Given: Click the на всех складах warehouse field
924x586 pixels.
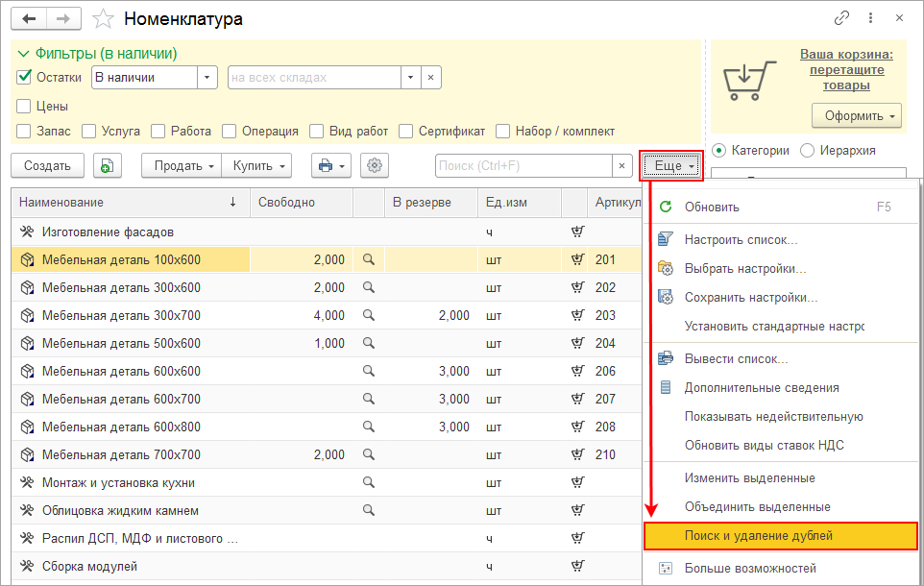Looking at the screenshot, I should [314, 77].
